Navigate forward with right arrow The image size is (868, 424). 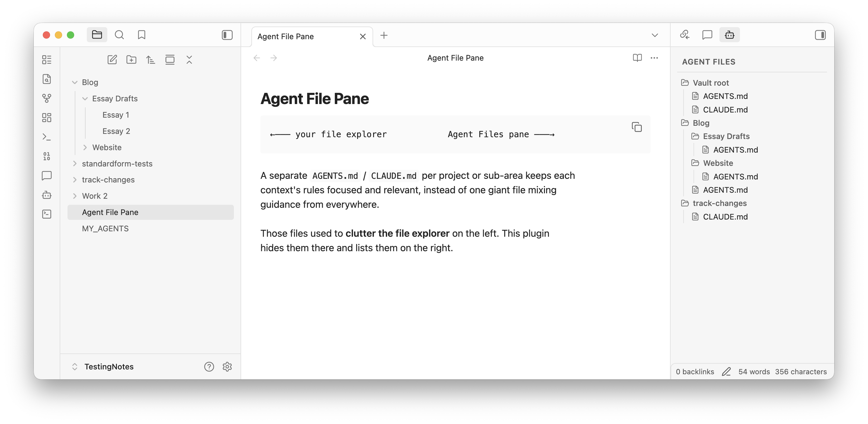(x=274, y=58)
